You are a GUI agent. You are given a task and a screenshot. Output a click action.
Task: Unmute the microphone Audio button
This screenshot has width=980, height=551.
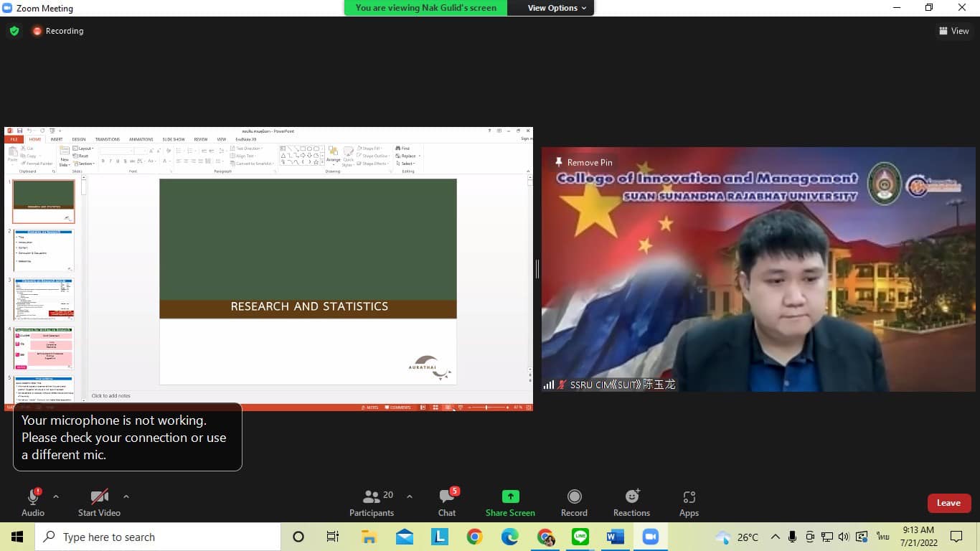[x=33, y=497]
